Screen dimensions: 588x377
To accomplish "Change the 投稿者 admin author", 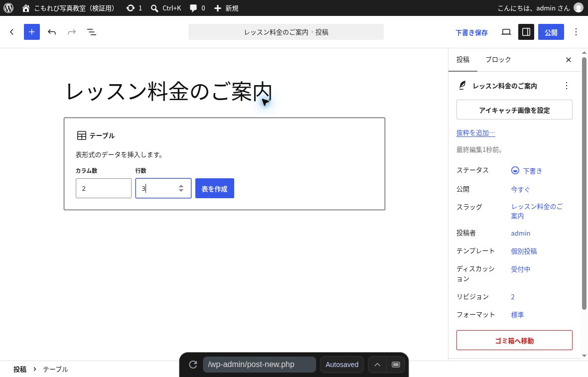I will tap(521, 233).
